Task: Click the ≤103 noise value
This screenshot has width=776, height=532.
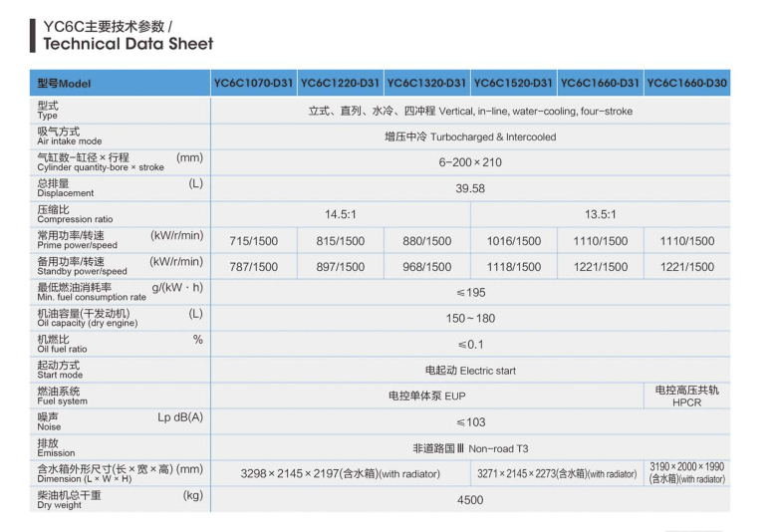Action: [x=470, y=422]
